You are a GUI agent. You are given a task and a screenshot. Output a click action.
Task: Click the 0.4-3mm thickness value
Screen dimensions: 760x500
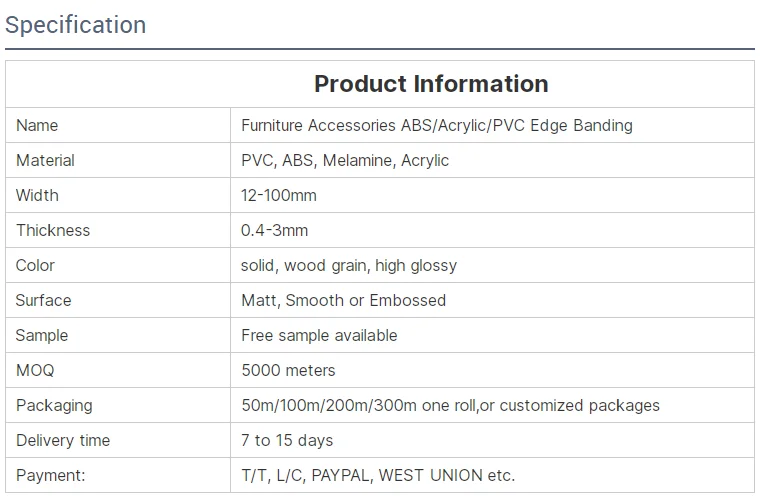tap(274, 230)
